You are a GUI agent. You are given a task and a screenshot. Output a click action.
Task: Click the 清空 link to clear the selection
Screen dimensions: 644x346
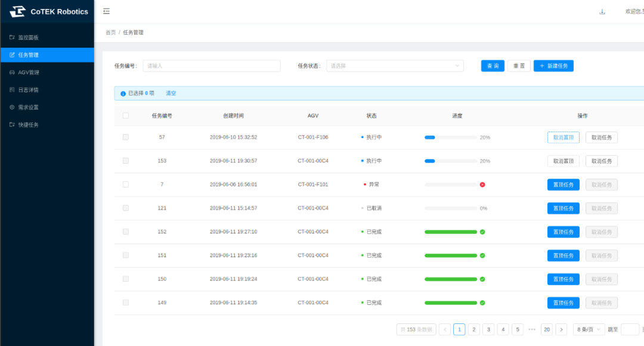pyautogui.click(x=171, y=93)
